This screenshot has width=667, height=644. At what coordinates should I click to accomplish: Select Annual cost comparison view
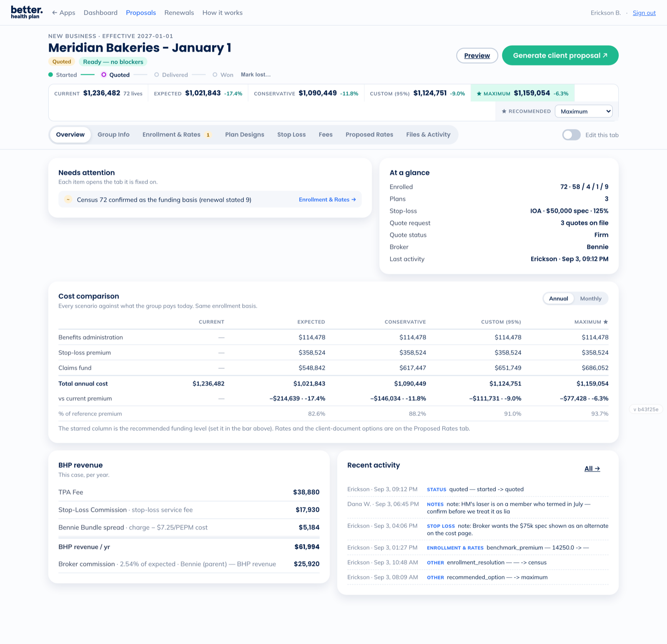pyautogui.click(x=559, y=298)
